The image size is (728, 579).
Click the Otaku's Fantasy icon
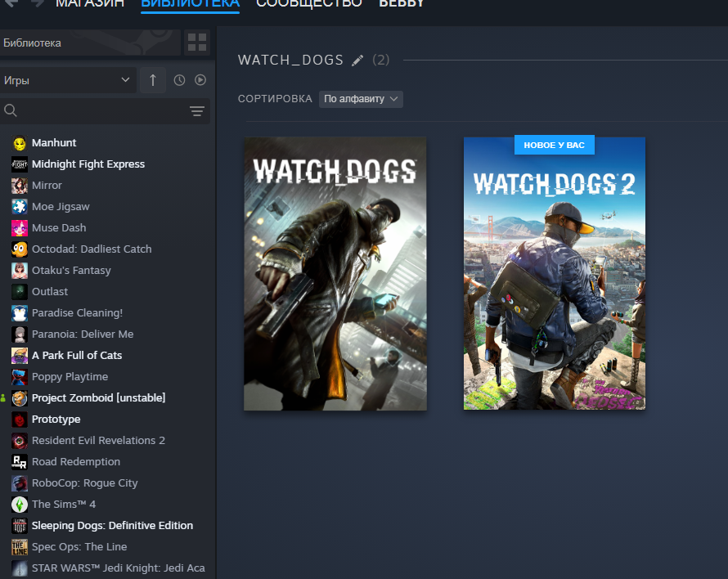click(20, 271)
